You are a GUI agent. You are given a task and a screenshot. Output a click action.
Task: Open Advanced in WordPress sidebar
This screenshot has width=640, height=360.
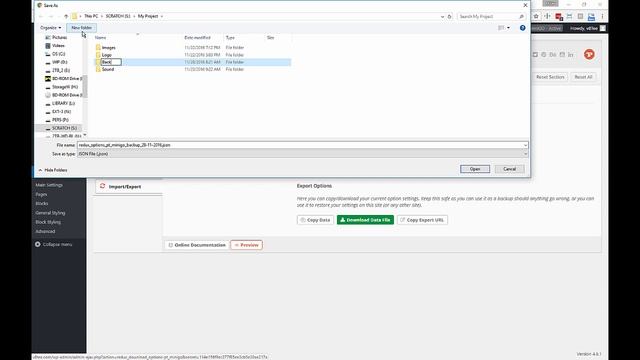(45, 232)
